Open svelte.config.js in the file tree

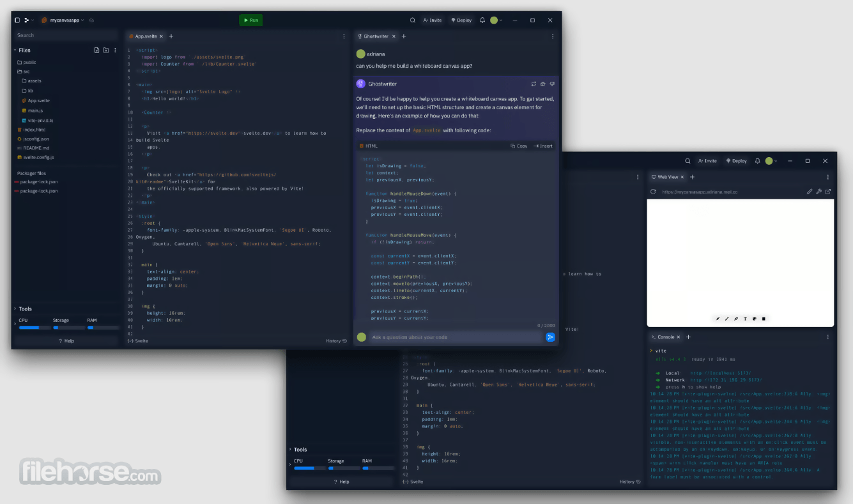click(36, 157)
